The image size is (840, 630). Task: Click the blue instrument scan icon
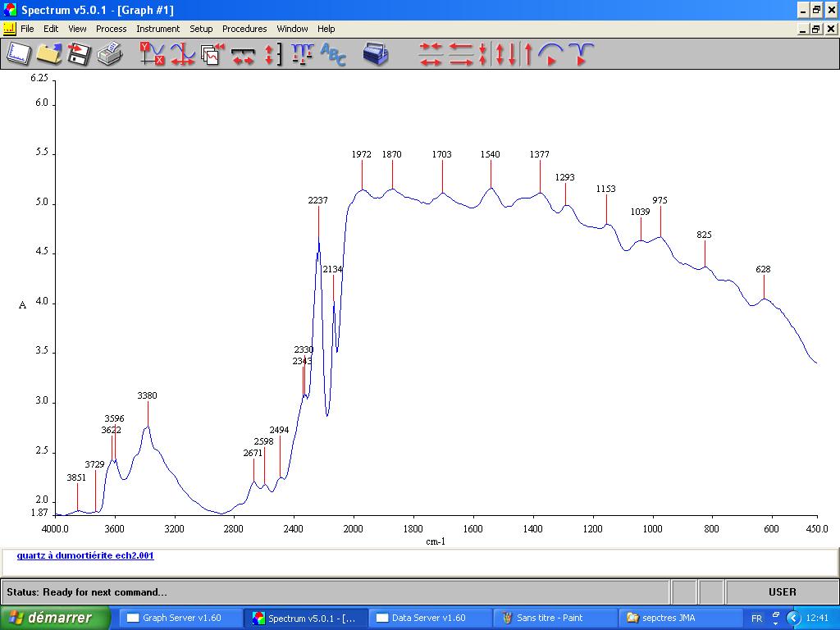(x=376, y=54)
